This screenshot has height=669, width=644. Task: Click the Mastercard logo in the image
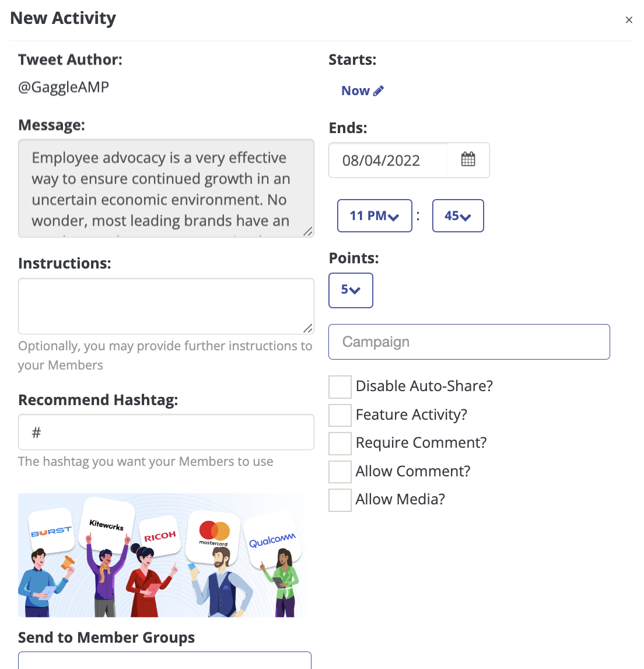(215, 533)
